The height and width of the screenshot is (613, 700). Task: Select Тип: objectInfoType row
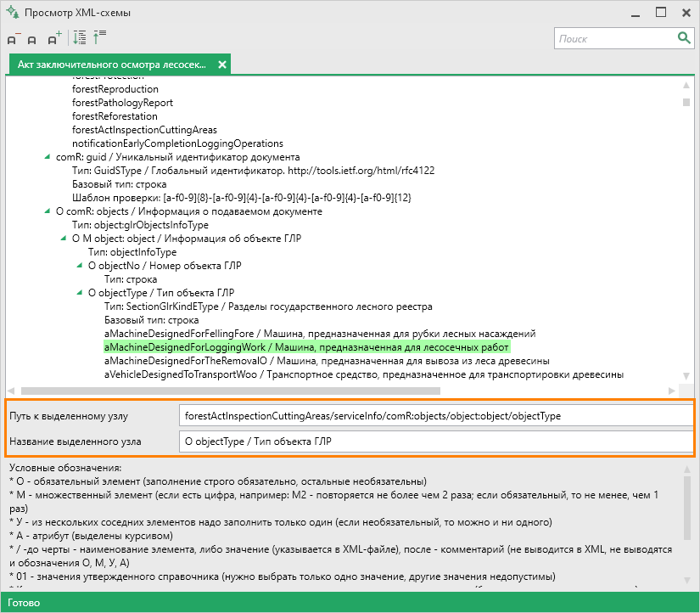[x=132, y=252]
